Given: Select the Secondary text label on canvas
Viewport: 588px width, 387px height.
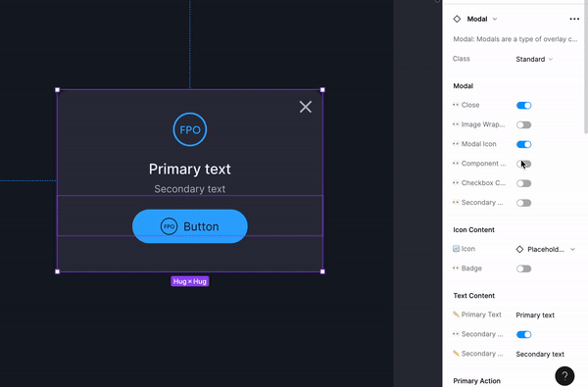Looking at the screenshot, I should [x=190, y=189].
